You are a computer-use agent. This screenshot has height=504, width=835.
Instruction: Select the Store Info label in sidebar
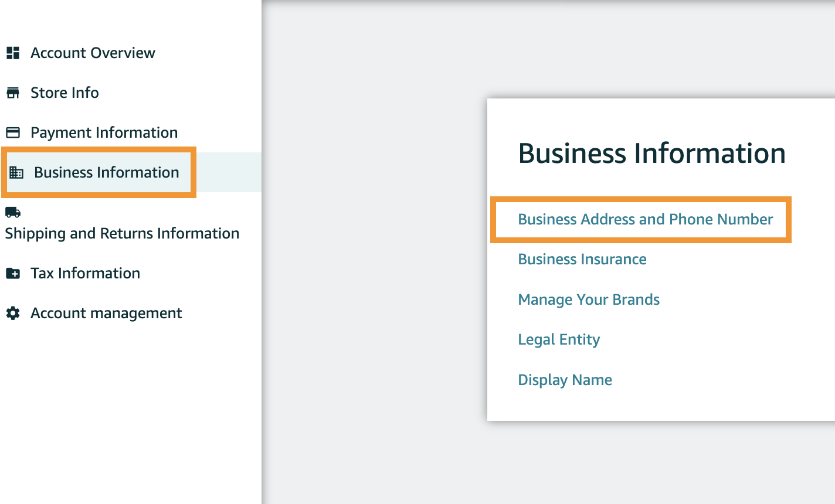coord(65,93)
